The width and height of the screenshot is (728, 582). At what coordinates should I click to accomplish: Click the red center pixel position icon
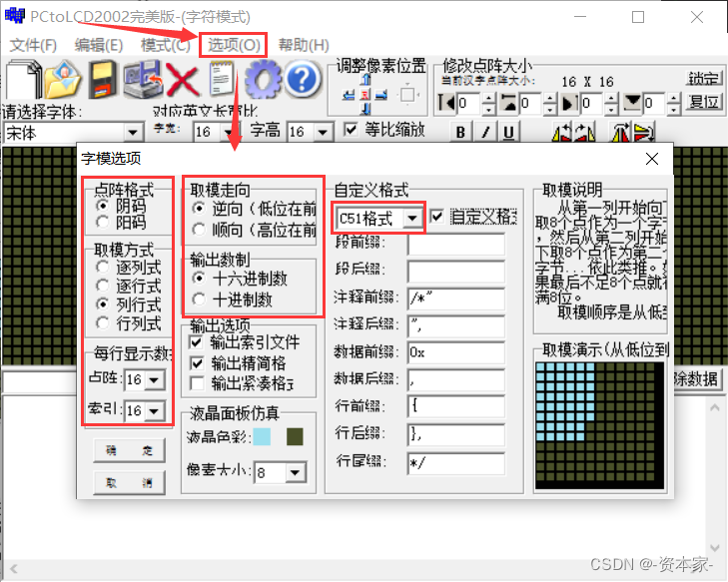[x=365, y=95]
